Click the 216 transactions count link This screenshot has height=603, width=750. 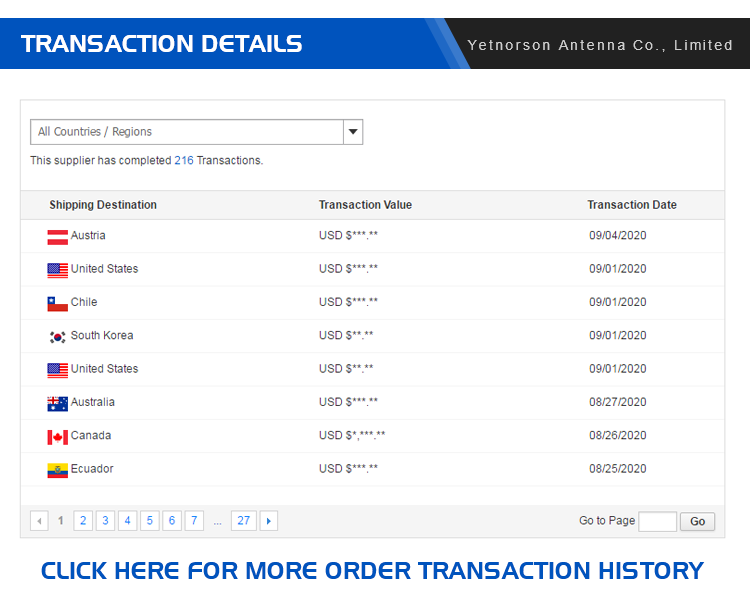coord(184,160)
